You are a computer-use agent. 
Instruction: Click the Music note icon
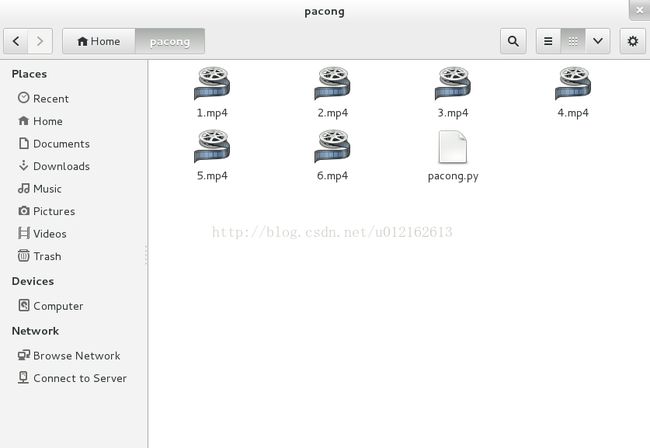click(x=24, y=188)
